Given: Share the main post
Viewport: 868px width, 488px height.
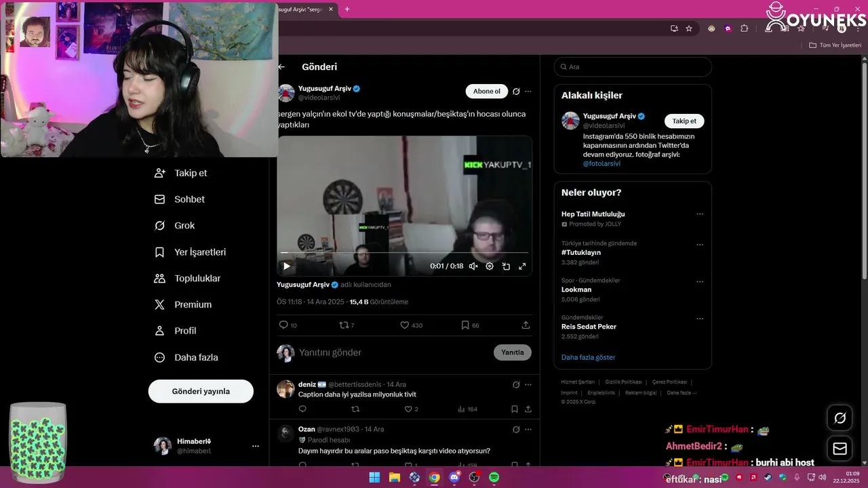Looking at the screenshot, I should [526, 325].
